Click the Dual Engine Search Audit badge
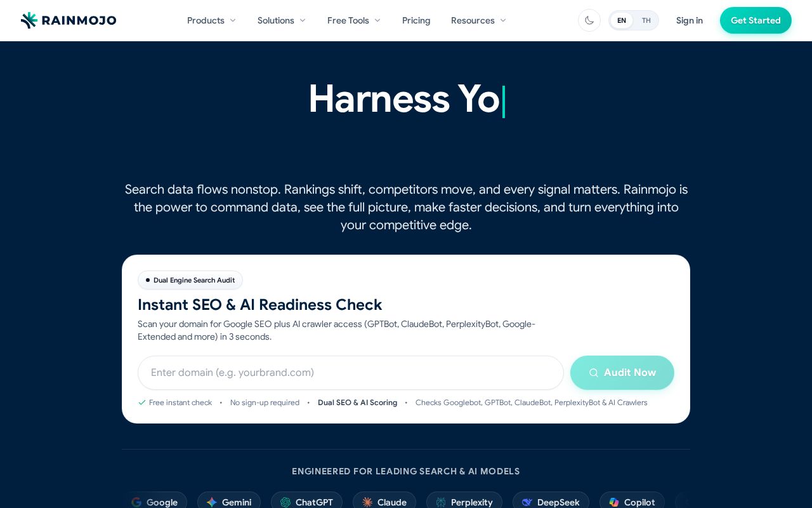This screenshot has width=812, height=508. click(x=190, y=280)
